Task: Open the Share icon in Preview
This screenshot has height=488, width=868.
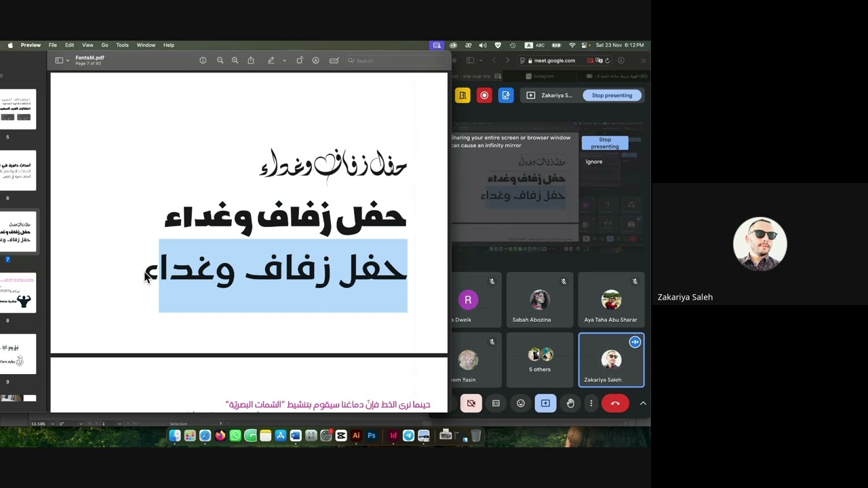Action: (x=251, y=60)
